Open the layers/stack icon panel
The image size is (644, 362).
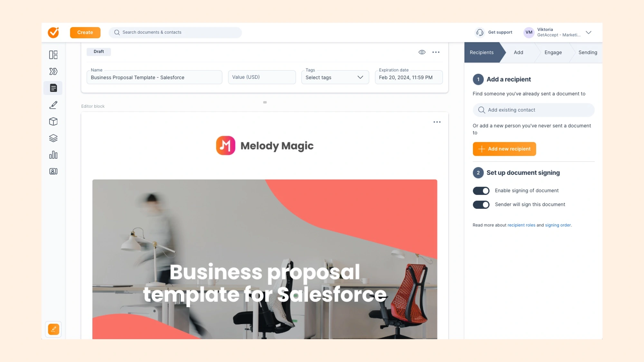(x=53, y=138)
